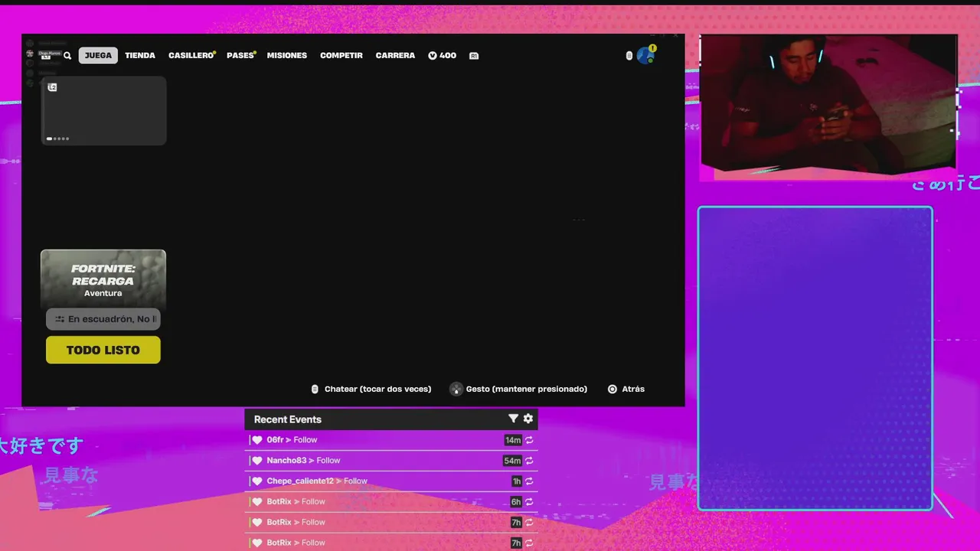This screenshot has width=980, height=551.
Task: Select the JUEGA tab
Action: point(98,55)
